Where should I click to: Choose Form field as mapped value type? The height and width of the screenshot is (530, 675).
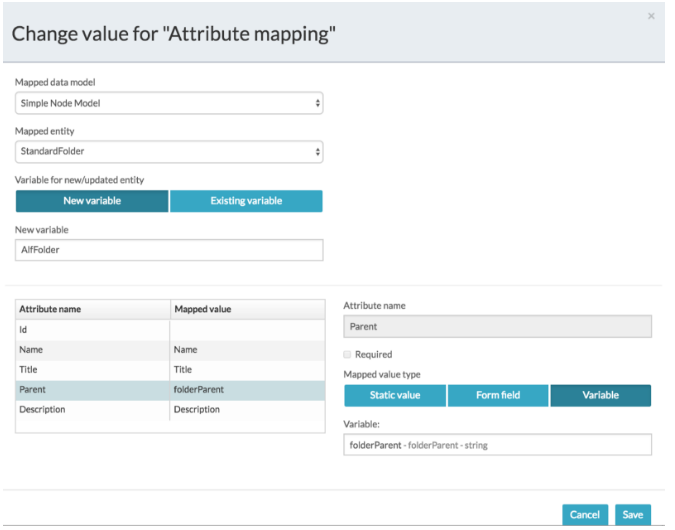[498, 395]
